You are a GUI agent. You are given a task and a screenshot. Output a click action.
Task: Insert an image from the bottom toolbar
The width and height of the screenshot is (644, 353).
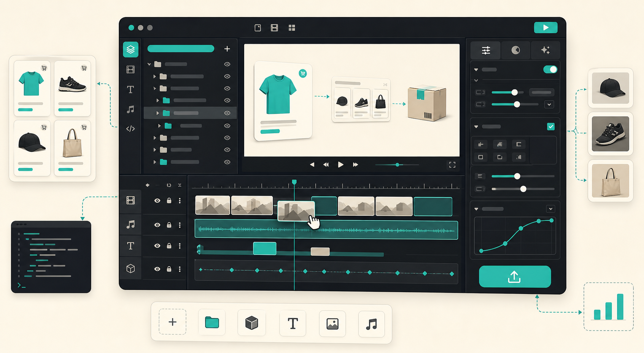pos(332,324)
